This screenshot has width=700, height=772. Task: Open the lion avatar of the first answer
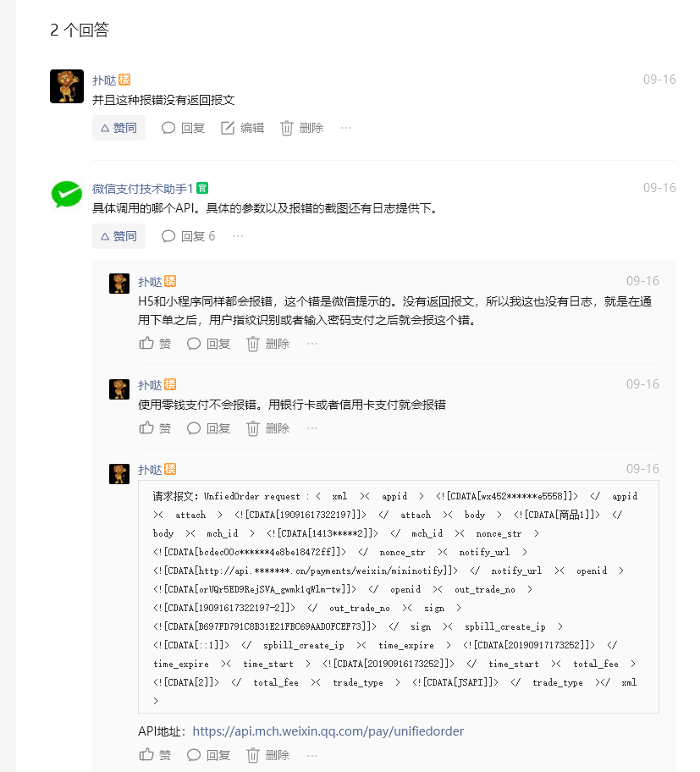click(67, 86)
